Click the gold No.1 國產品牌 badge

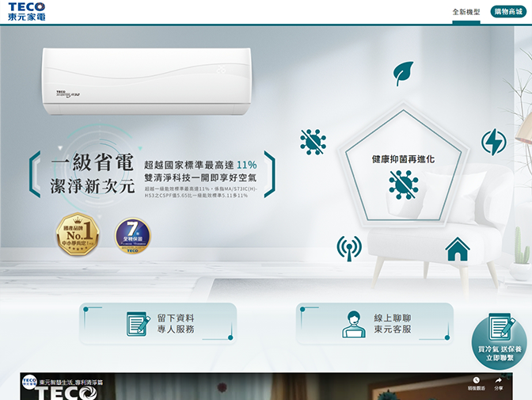[78, 234]
